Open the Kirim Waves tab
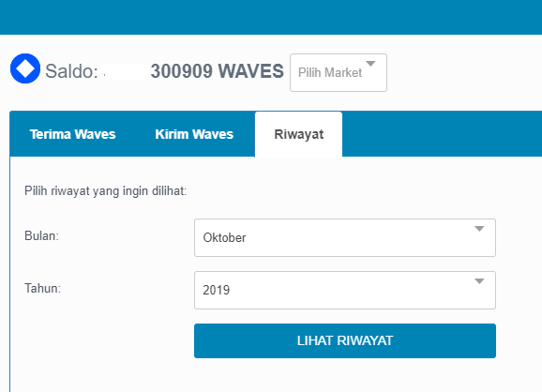 [194, 134]
